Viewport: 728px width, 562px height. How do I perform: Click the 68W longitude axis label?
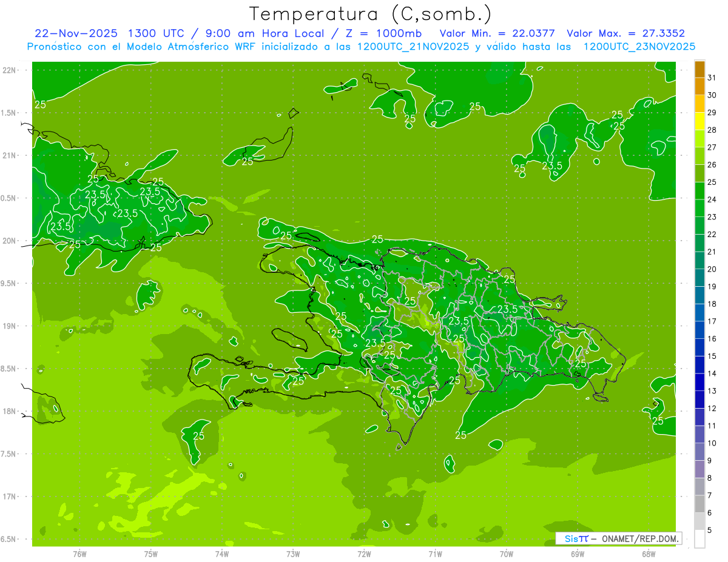tap(648, 554)
